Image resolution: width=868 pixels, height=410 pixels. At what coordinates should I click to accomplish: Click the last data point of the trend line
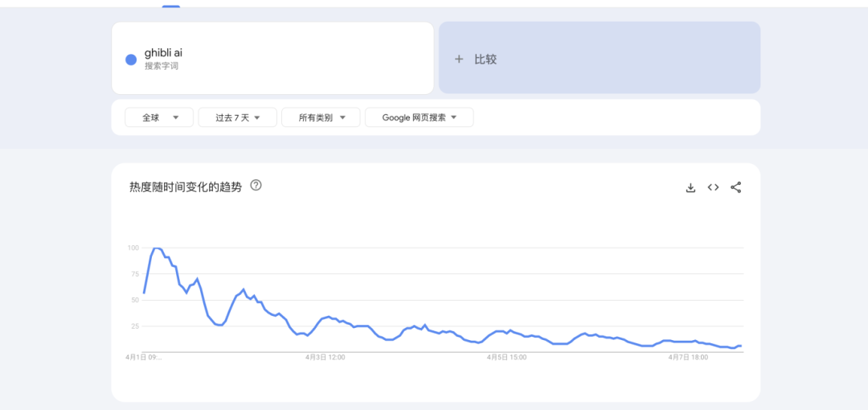740,346
